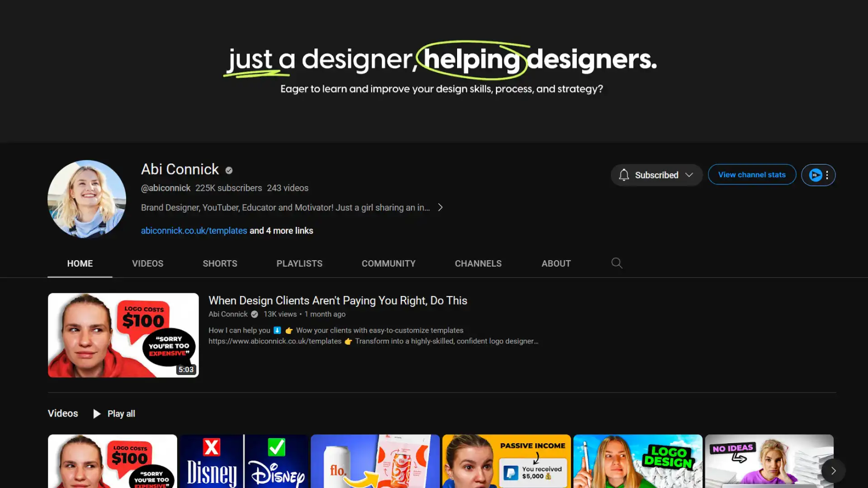Click the channel search magnifier icon
The height and width of the screenshot is (488, 868).
617,263
